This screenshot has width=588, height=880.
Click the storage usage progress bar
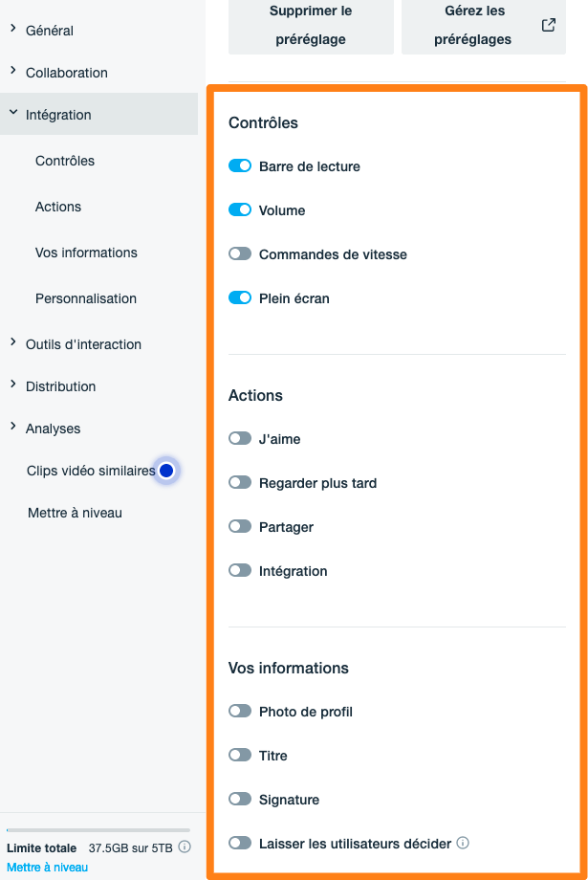click(98, 830)
